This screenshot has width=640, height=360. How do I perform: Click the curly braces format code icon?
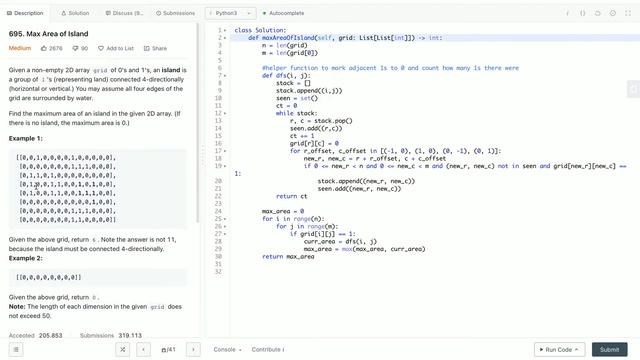582,13
